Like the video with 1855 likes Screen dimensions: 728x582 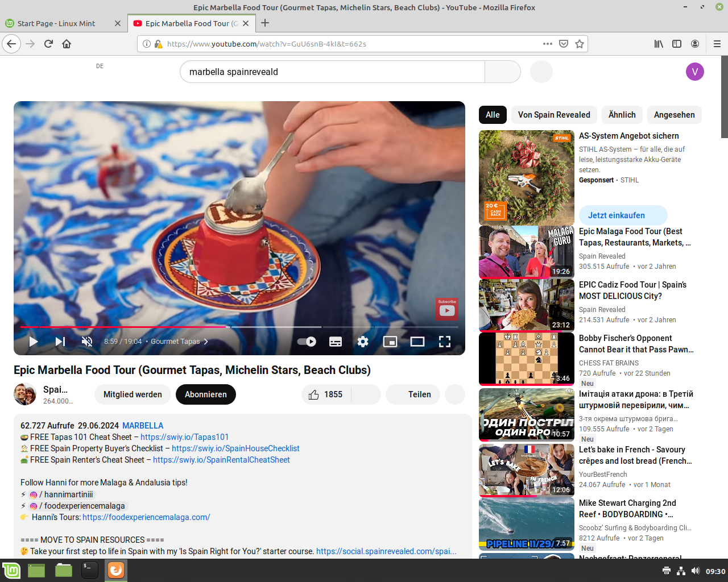(326, 394)
